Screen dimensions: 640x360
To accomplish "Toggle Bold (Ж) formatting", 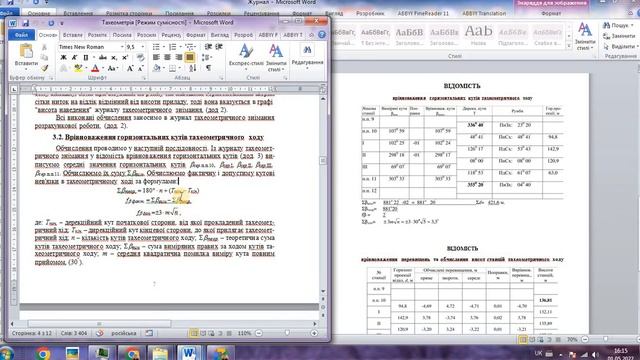I will click(63, 58).
